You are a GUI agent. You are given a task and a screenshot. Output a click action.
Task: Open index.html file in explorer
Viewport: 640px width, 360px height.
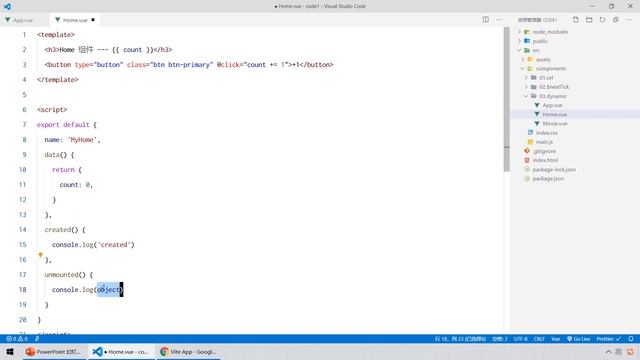coord(545,160)
